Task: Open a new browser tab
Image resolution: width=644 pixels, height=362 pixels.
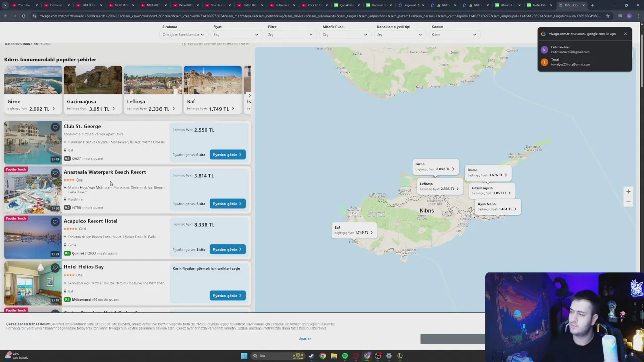Action: (x=592, y=5)
